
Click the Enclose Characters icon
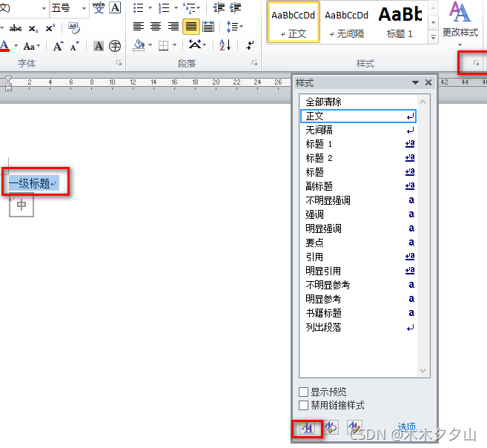(115, 46)
